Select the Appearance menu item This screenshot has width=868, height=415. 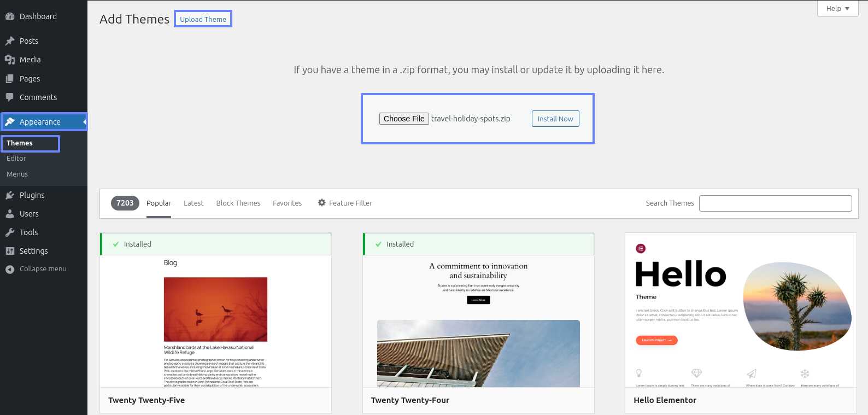point(44,122)
